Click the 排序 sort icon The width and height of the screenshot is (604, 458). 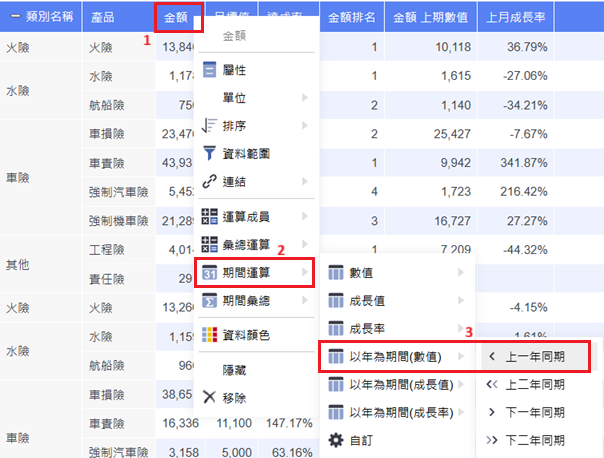pos(209,125)
